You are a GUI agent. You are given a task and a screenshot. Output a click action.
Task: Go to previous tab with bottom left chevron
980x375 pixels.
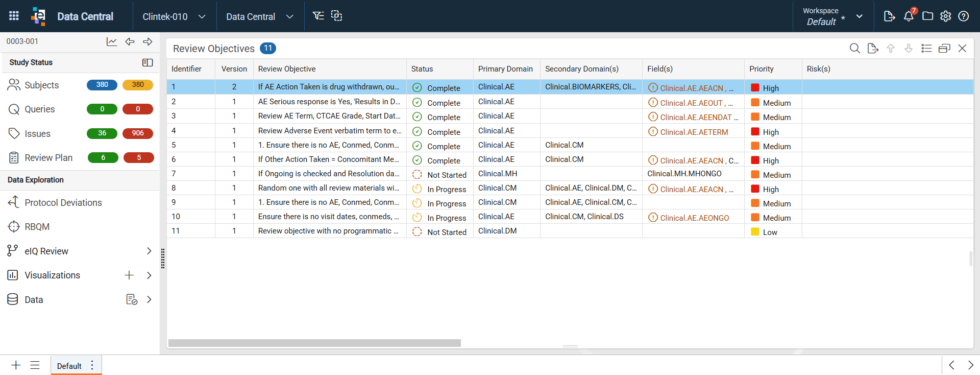951,365
